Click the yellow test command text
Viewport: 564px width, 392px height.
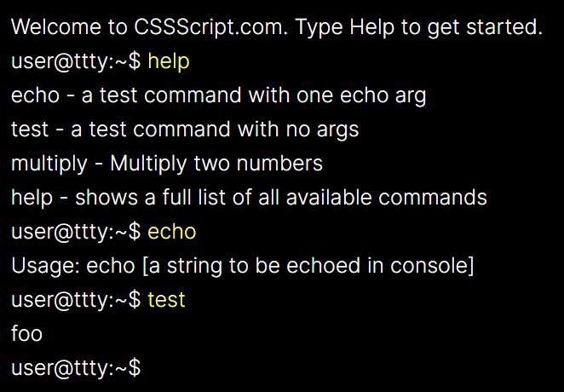click(x=166, y=300)
